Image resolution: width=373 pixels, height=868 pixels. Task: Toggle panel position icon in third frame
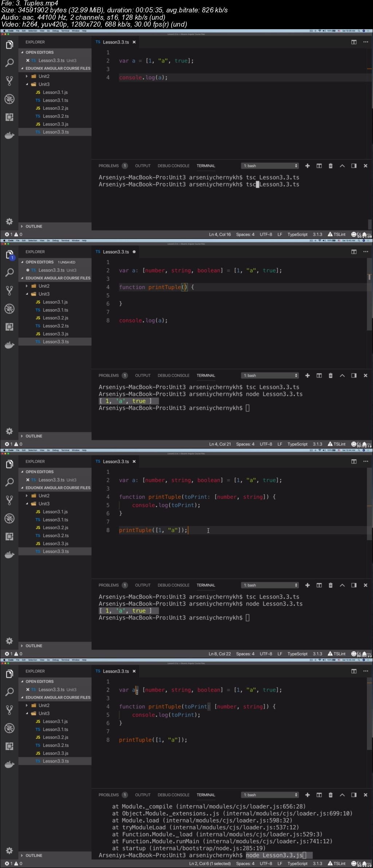click(354, 585)
